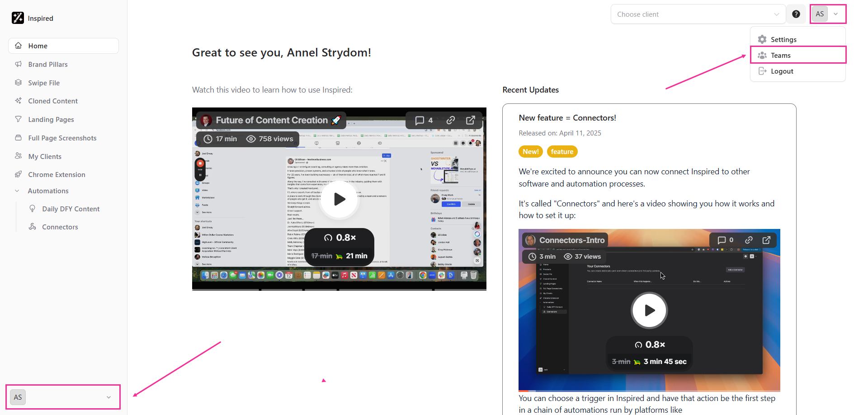This screenshot has width=868, height=415.
Task: Change 0.8× speed on Future of Content Creation video
Action: coord(340,238)
